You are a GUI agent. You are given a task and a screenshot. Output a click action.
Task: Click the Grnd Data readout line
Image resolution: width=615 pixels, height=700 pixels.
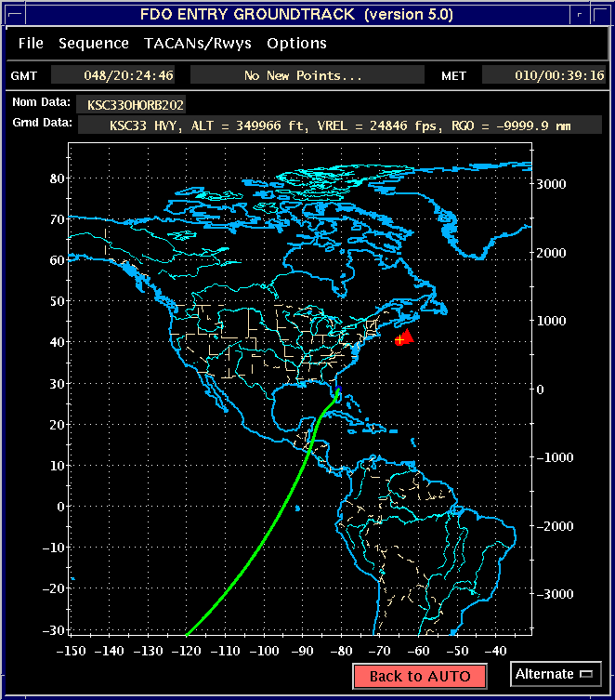(x=340, y=125)
